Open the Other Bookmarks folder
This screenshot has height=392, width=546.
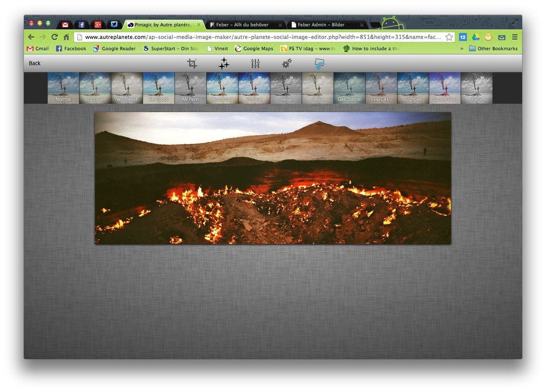[493, 49]
